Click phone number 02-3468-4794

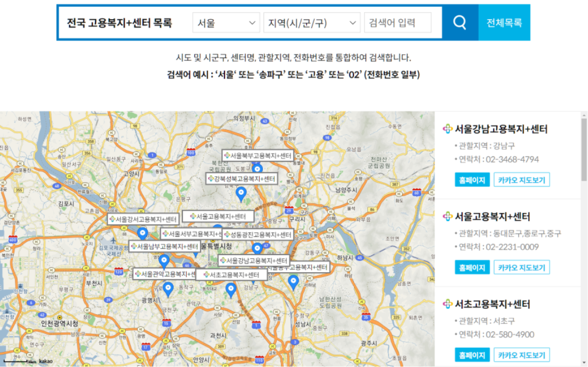pyautogui.click(x=512, y=160)
